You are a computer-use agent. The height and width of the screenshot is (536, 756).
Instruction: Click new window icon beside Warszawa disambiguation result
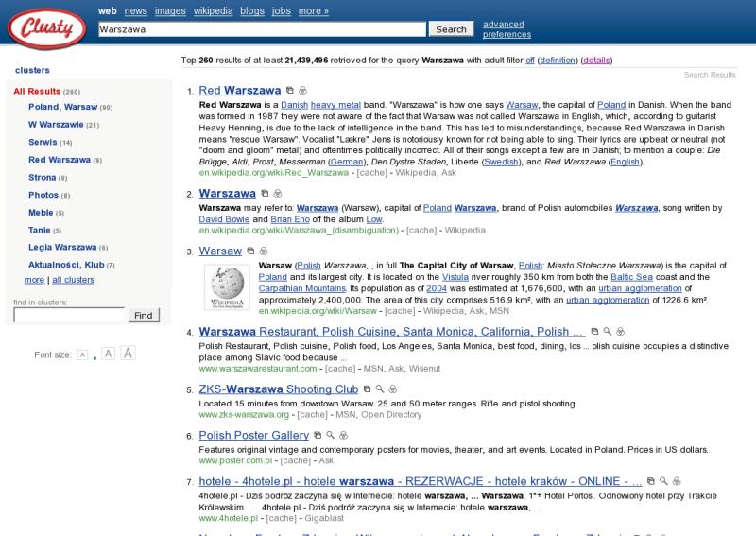(x=265, y=194)
